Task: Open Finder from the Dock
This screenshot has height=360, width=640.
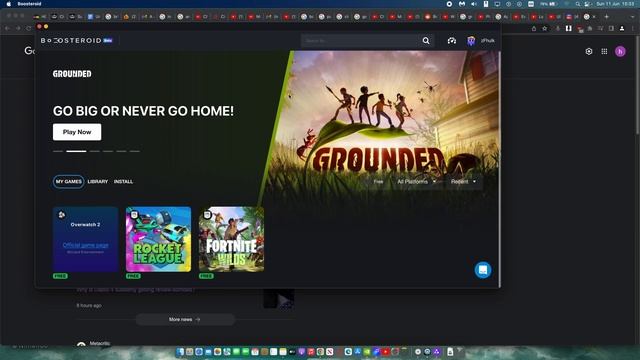Action: point(180,351)
